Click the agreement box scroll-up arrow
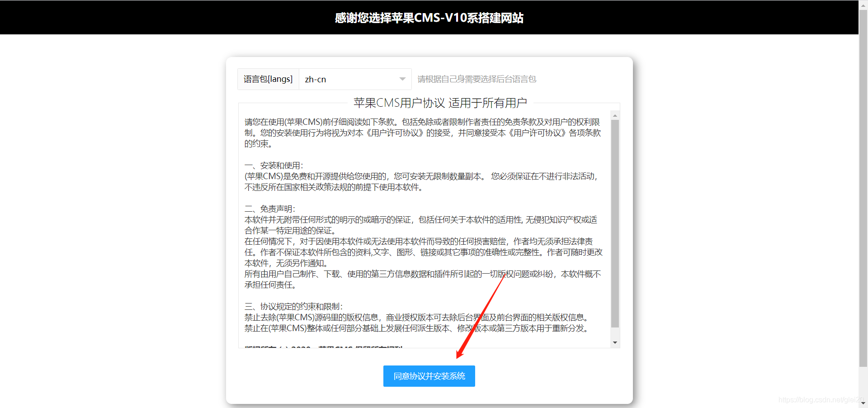The width and height of the screenshot is (868, 408). [615, 116]
